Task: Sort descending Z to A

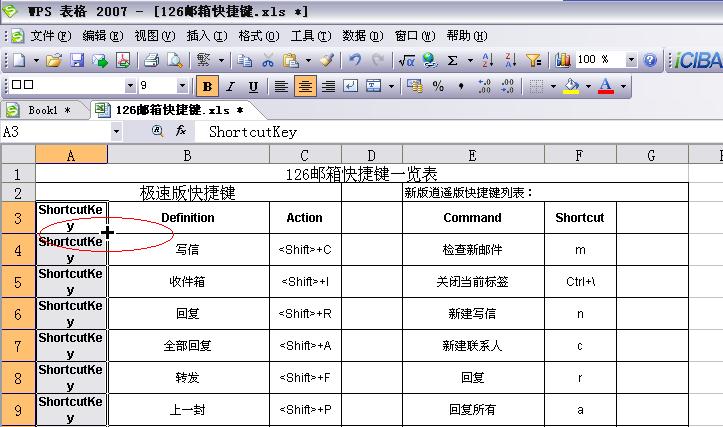Action: coord(510,60)
